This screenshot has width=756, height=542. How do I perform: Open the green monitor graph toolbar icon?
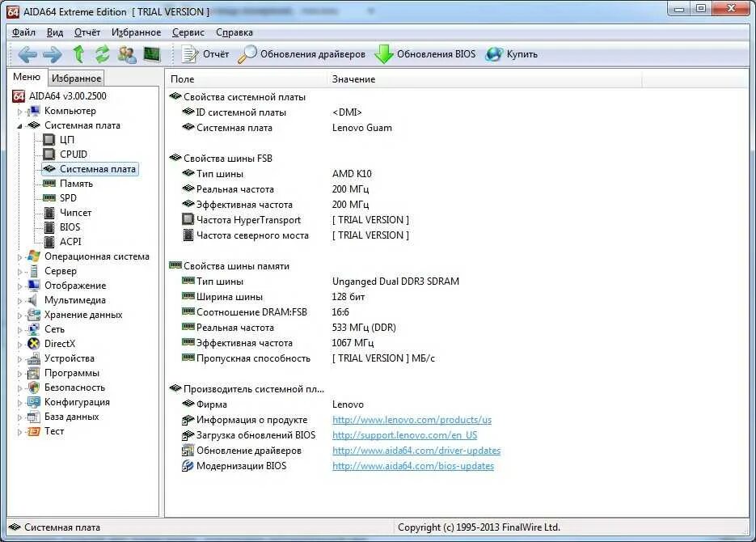152,54
